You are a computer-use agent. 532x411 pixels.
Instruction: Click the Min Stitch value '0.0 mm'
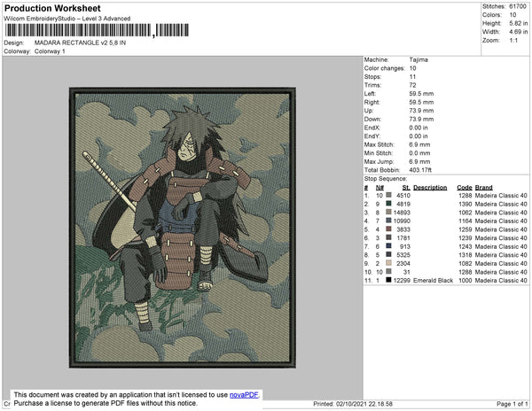[x=419, y=153]
